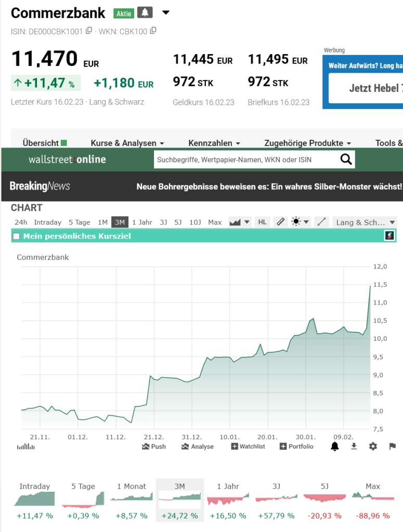Copy the WKN with the copy icon

click(153, 31)
